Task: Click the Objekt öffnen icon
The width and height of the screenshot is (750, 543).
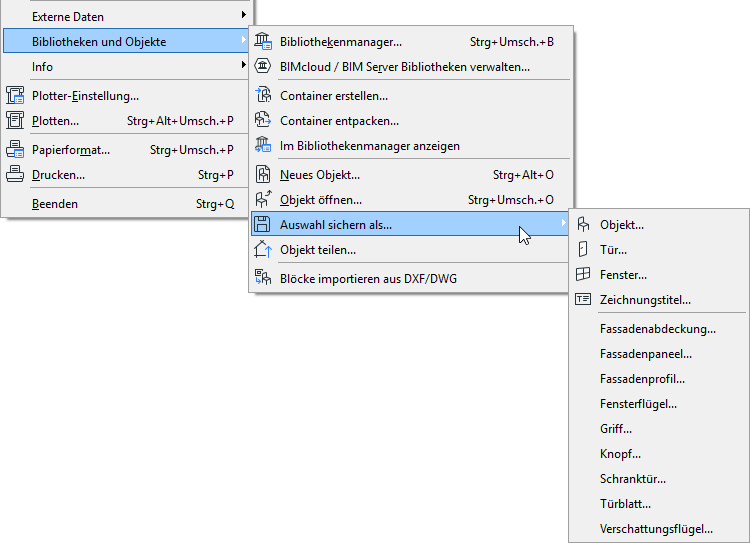Action: tap(263, 200)
